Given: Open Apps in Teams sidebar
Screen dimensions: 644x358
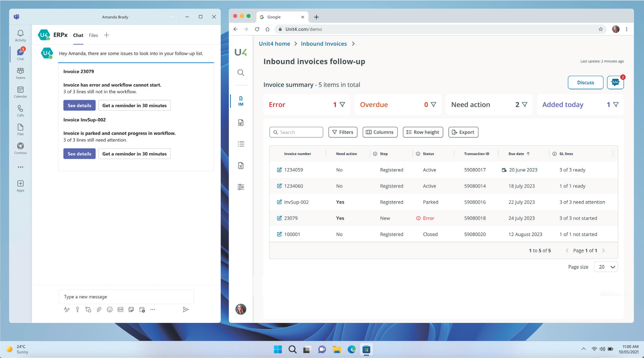Looking at the screenshot, I should 20,186.
